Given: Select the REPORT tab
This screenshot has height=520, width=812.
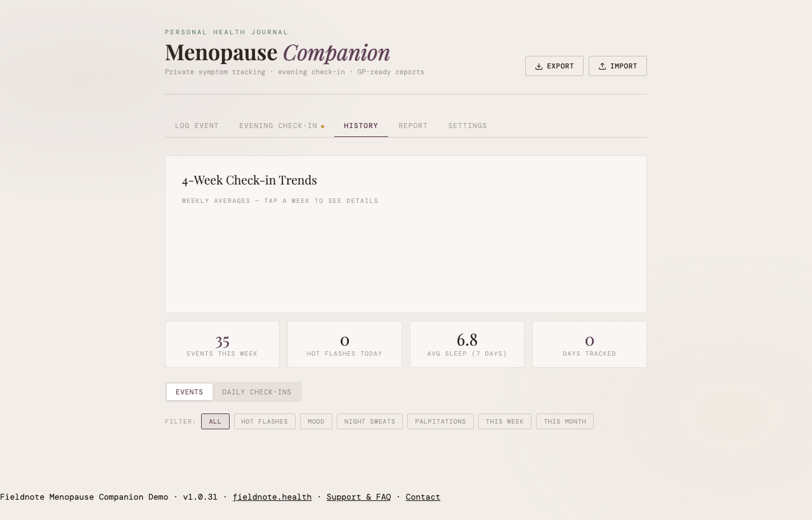Looking at the screenshot, I should [413, 125].
